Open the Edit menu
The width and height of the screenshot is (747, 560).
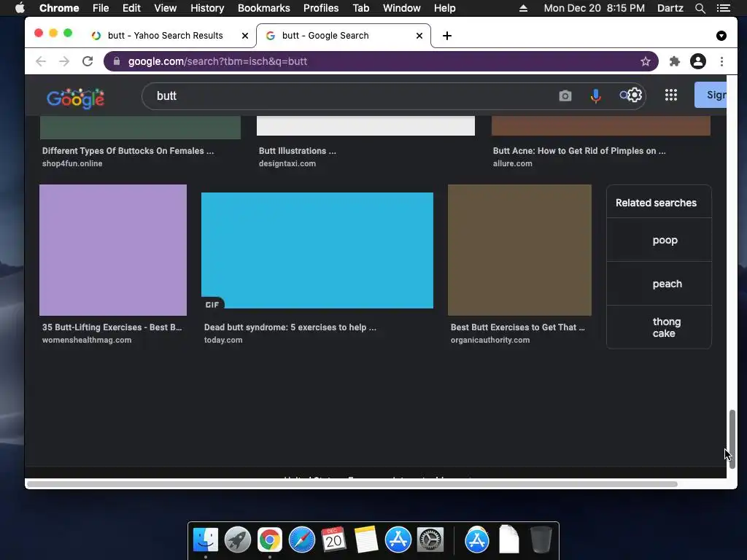pyautogui.click(x=131, y=8)
